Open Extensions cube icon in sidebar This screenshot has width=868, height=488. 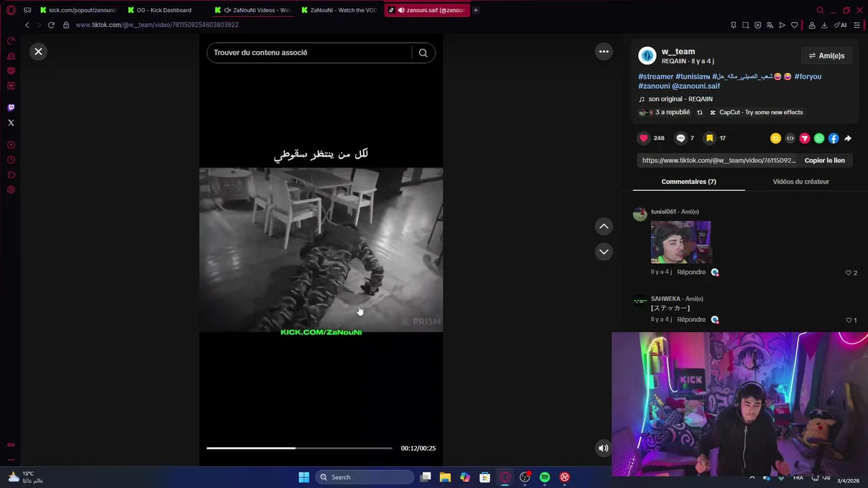(11, 175)
